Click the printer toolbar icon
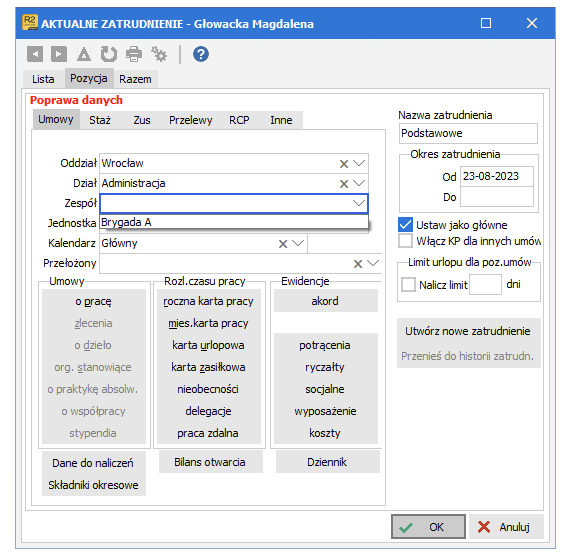This screenshot has height=558, width=574. click(134, 54)
